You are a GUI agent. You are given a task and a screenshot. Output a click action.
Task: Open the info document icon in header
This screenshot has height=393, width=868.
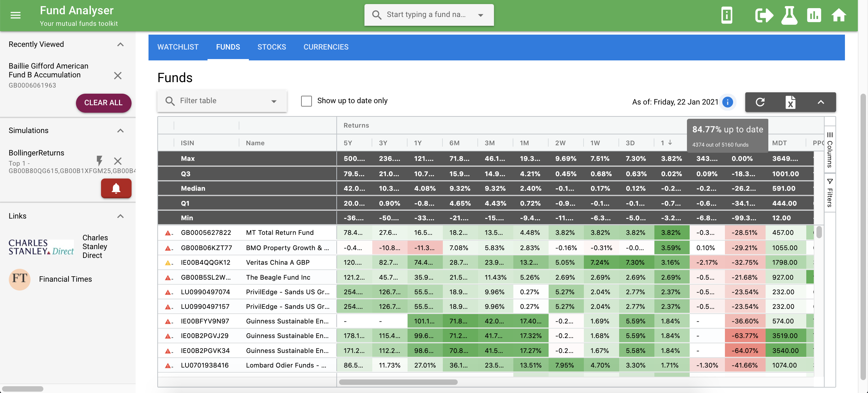727,15
